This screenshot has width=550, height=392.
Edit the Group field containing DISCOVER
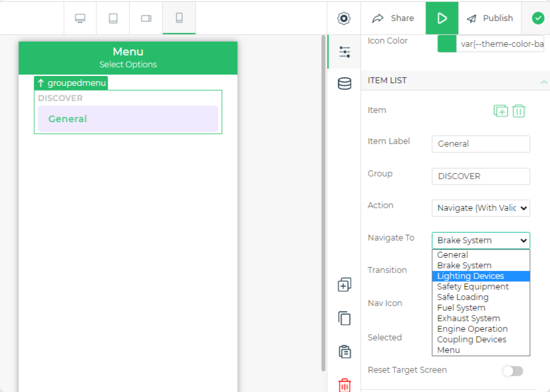(x=481, y=176)
